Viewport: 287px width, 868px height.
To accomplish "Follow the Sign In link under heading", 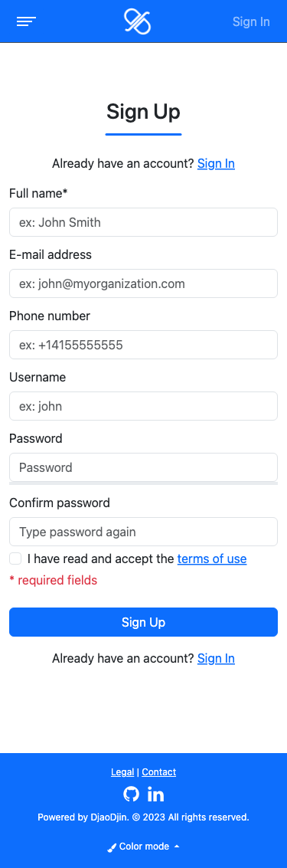I will 217,164.
